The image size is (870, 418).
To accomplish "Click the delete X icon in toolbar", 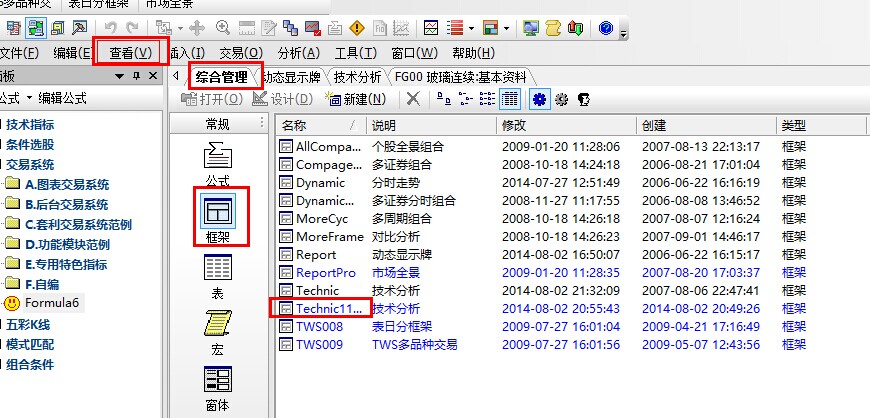I will pos(412,99).
